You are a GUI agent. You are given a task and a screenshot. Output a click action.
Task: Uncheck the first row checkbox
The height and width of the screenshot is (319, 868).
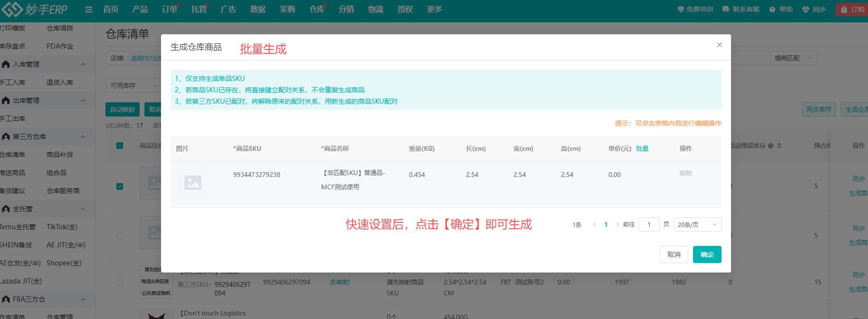pyautogui.click(x=120, y=186)
